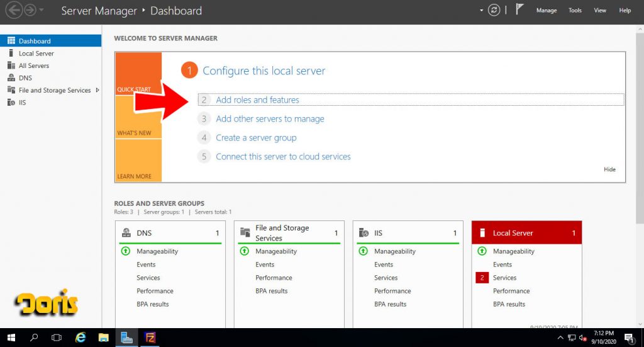
Task: Click File and Storage Manageability status icon
Action: coord(245,251)
